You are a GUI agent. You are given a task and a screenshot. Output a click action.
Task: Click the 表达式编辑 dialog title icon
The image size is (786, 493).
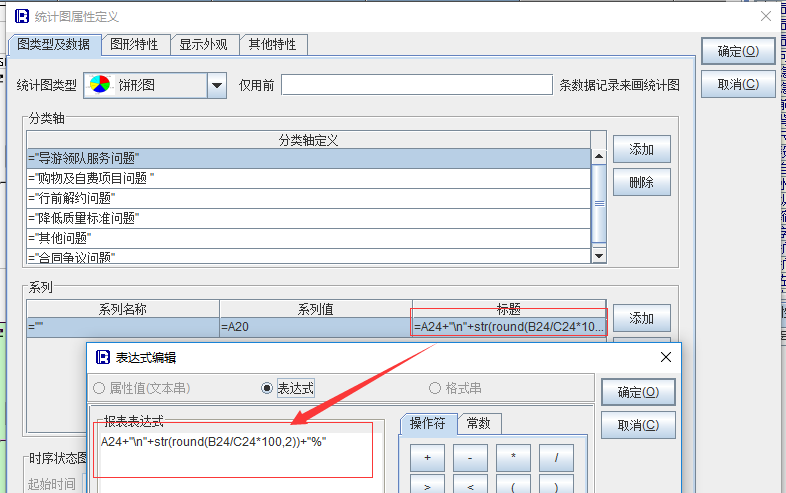tap(103, 357)
